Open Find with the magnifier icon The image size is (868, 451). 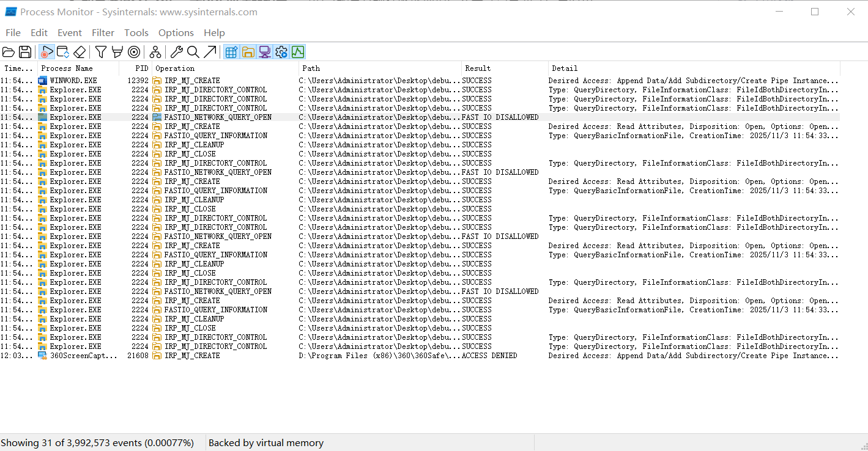pos(193,52)
